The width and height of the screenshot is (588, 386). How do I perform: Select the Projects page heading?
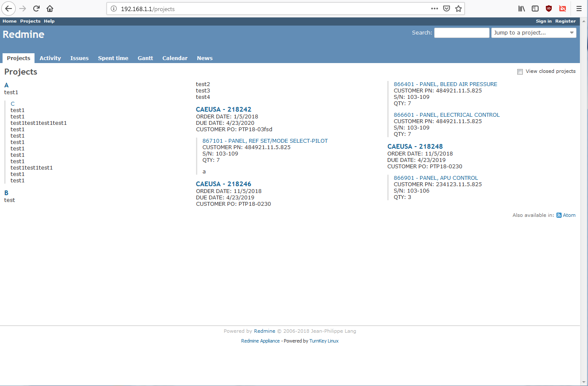pos(21,72)
